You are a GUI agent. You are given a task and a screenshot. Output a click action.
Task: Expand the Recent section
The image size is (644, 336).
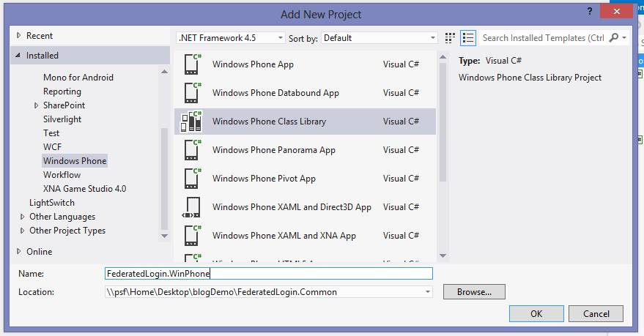(18, 36)
